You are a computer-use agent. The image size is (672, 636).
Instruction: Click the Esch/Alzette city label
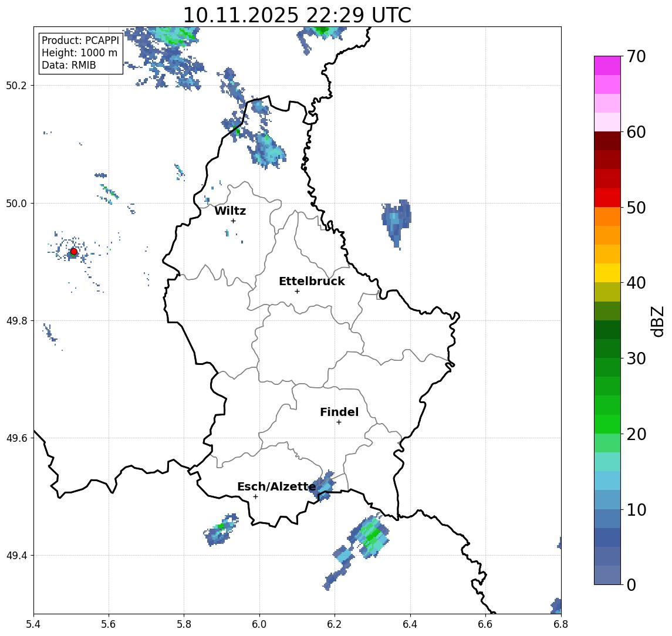click(276, 486)
